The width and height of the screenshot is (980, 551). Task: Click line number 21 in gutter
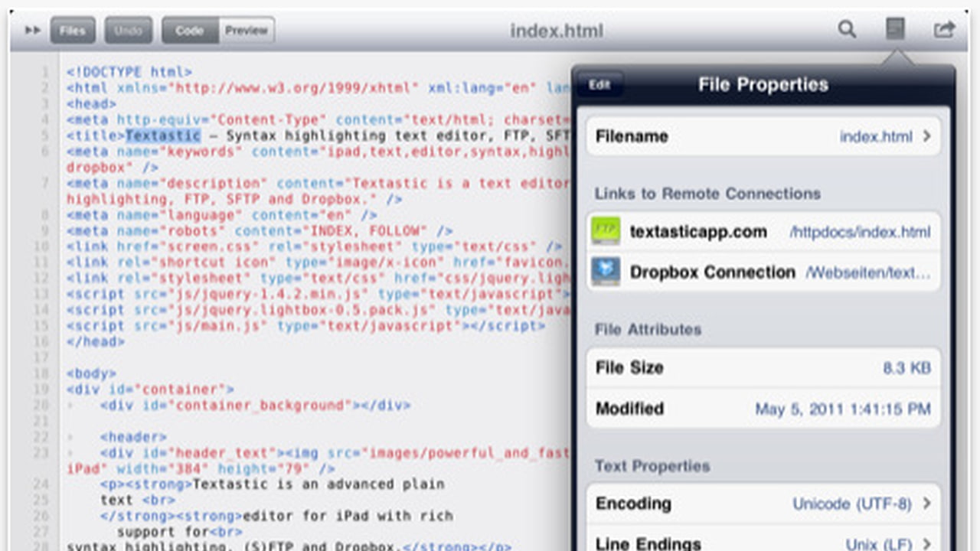tap(42, 421)
